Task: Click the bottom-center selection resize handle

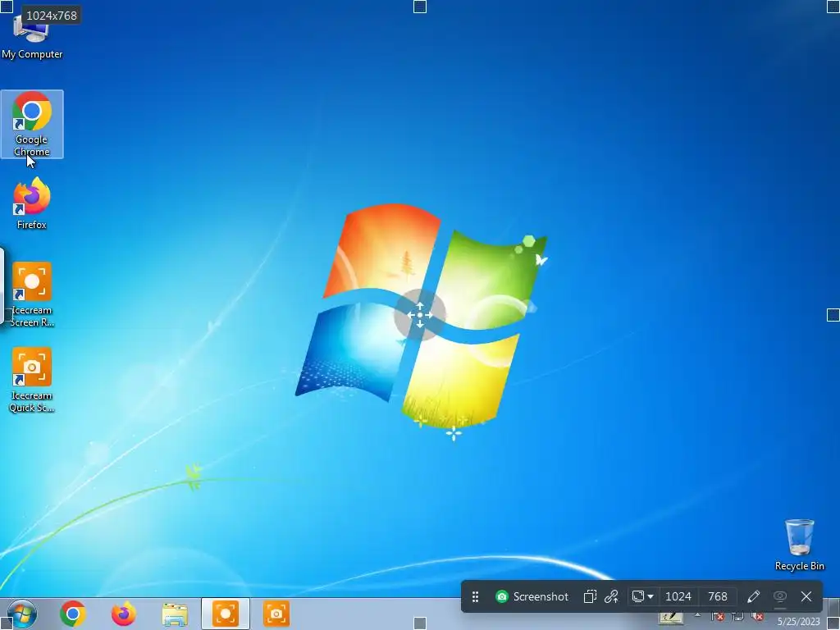Action: [420, 623]
